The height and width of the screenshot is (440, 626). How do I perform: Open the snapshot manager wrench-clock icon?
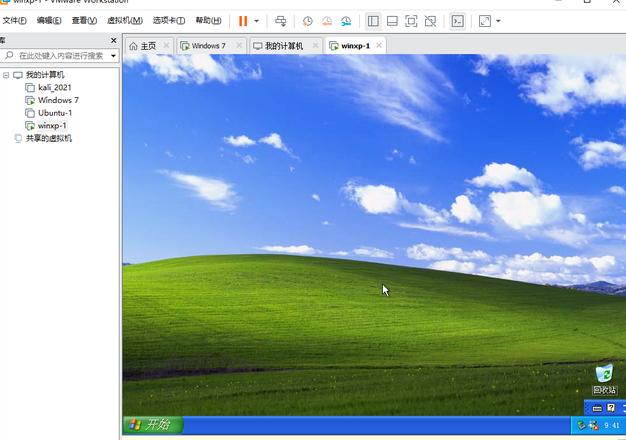click(x=346, y=21)
